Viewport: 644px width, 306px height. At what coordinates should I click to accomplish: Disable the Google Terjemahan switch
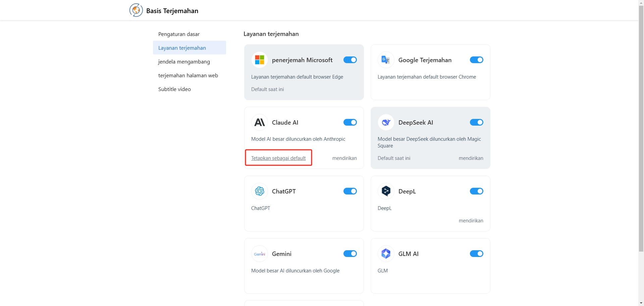point(477,60)
